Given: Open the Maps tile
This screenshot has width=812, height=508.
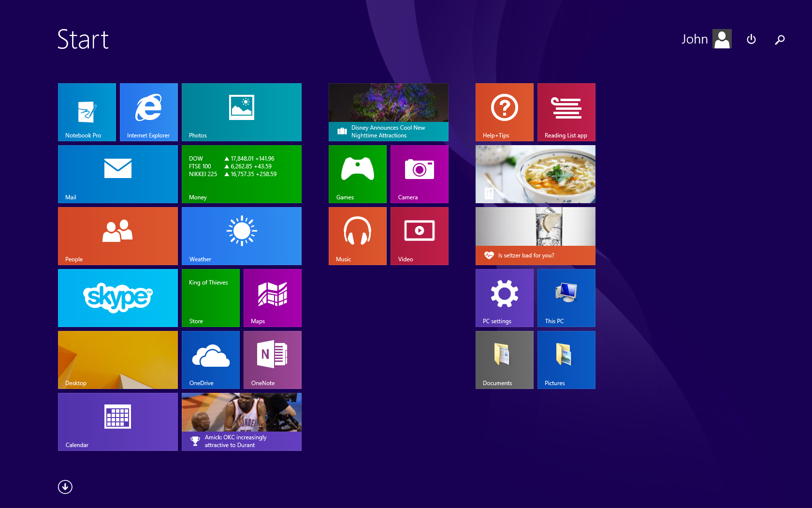Looking at the screenshot, I should pyautogui.click(x=273, y=298).
